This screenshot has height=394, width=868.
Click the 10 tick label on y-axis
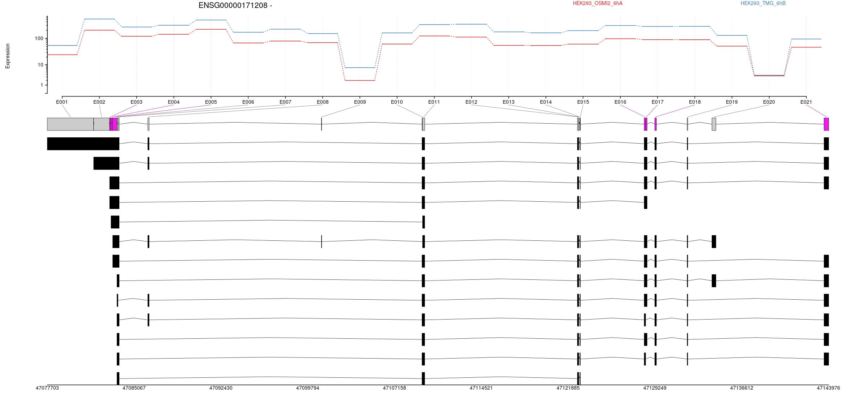(x=41, y=65)
